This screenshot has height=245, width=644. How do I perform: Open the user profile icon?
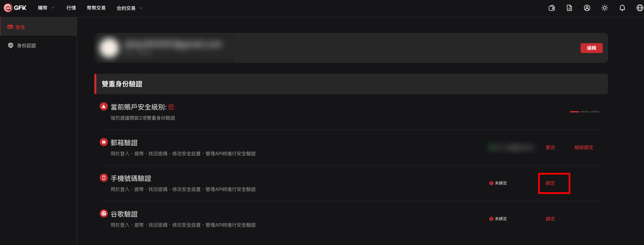587,8
